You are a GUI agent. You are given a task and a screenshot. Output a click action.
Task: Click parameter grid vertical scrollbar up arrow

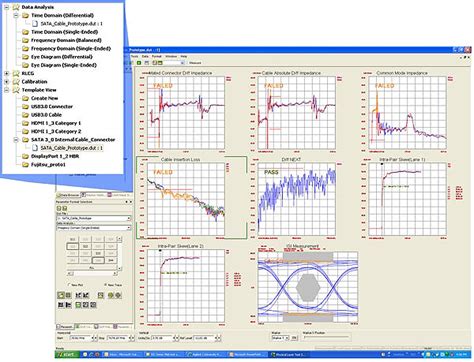[x=119, y=239]
